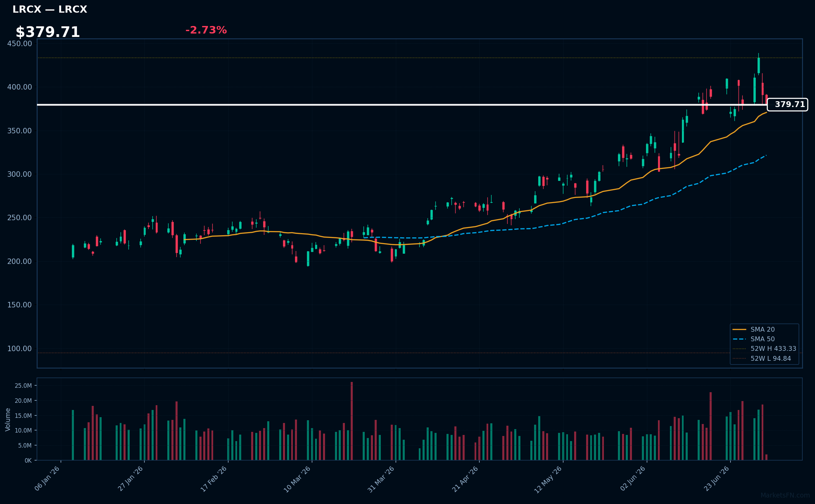Viewport: 815px width, 504px height.
Task: Click the 379.71 price tag on right axis
Action: pyautogui.click(x=787, y=105)
